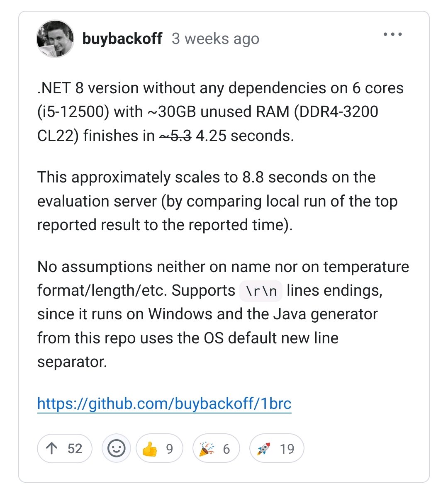Click the upvote count number 52
Viewport: 448px width, 491px height.
tap(75, 449)
